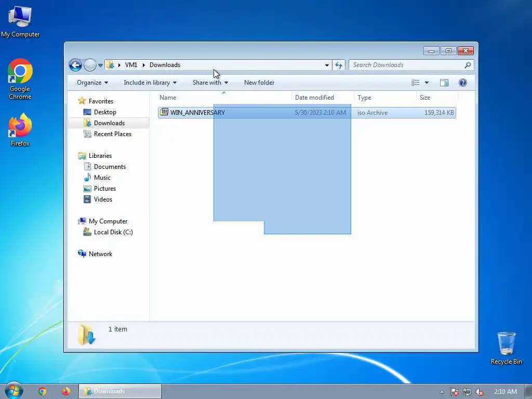Click the Firefox desktop shortcut

coord(20,130)
